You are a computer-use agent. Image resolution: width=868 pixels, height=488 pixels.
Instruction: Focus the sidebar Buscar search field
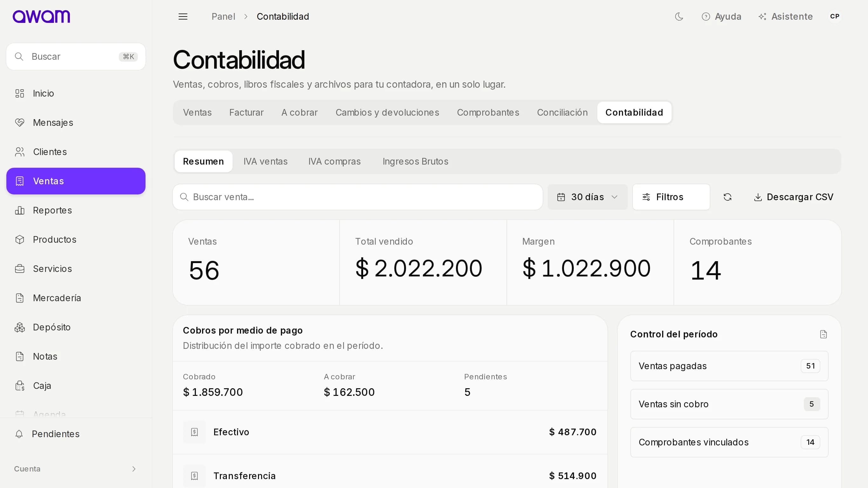click(x=76, y=57)
